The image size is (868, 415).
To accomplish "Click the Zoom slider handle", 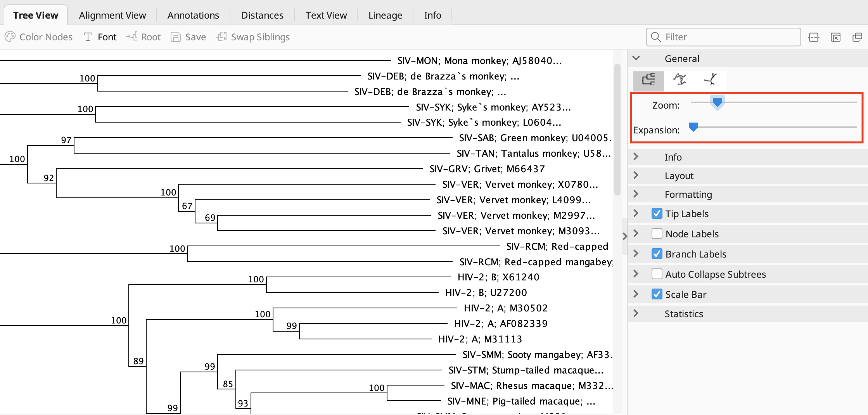I will tap(717, 102).
